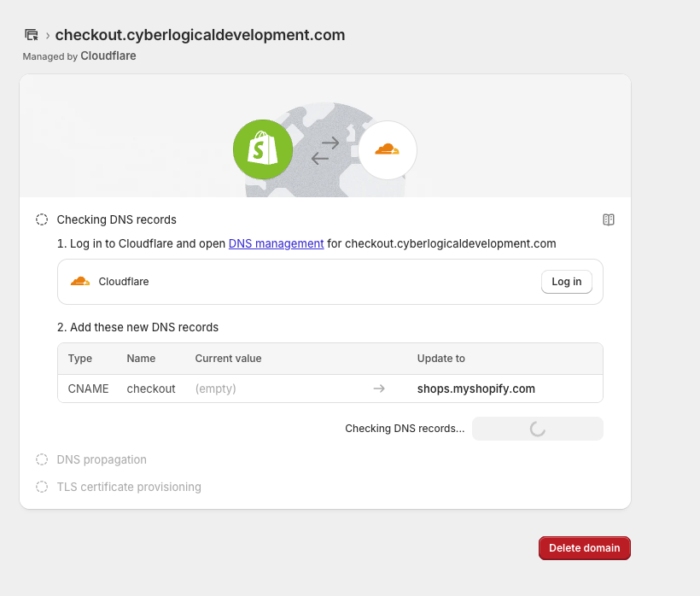Click the loading verify button spinner
700x596 pixels.
pos(538,429)
